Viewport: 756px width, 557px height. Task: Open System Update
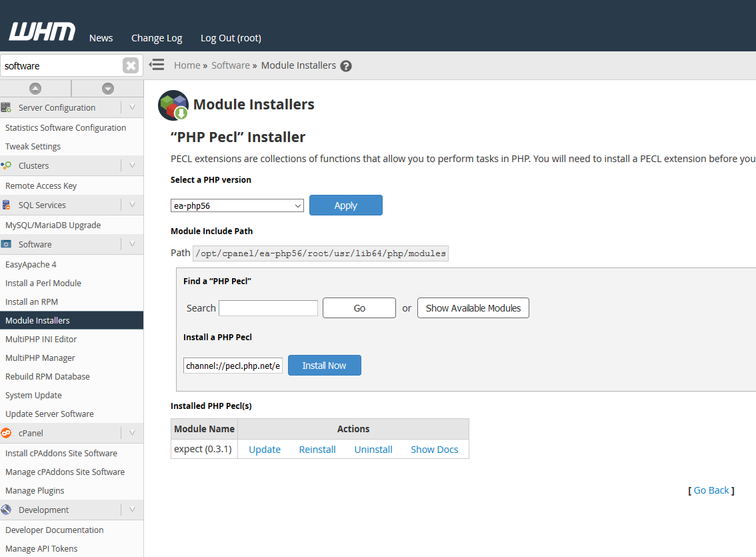[33, 396]
